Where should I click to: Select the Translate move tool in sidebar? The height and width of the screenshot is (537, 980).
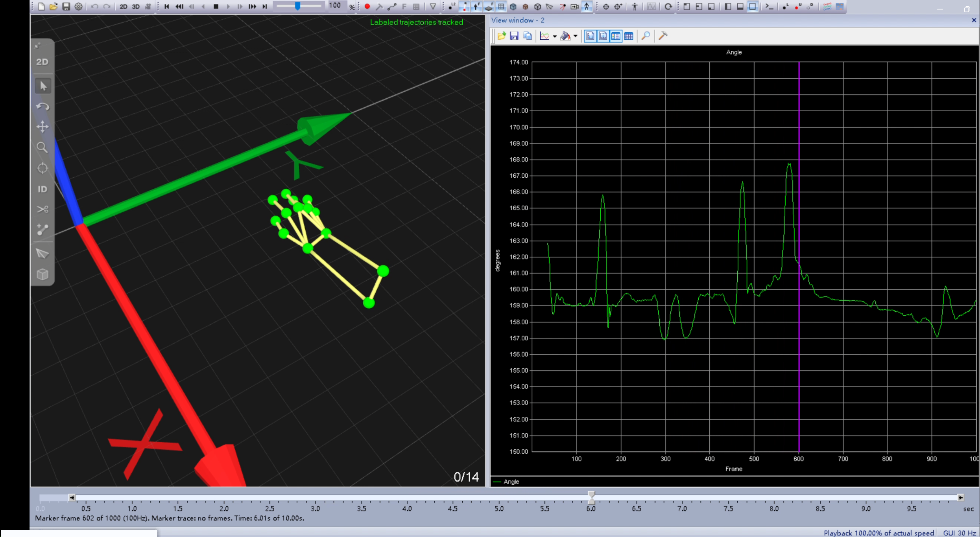[x=42, y=127]
